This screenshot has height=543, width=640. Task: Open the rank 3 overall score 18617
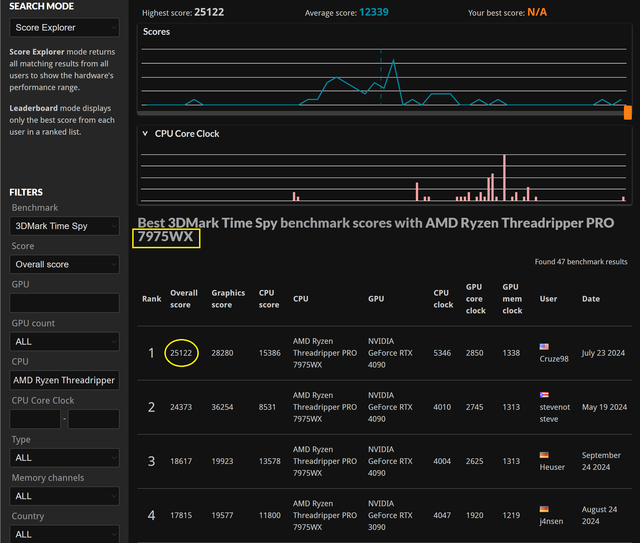tap(181, 461)
